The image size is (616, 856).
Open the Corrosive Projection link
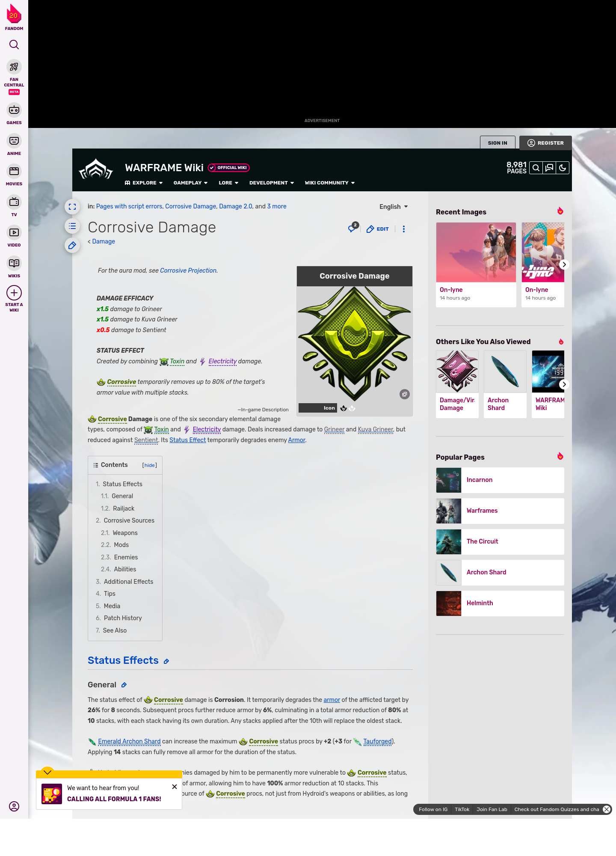click(x=188, y=270)
